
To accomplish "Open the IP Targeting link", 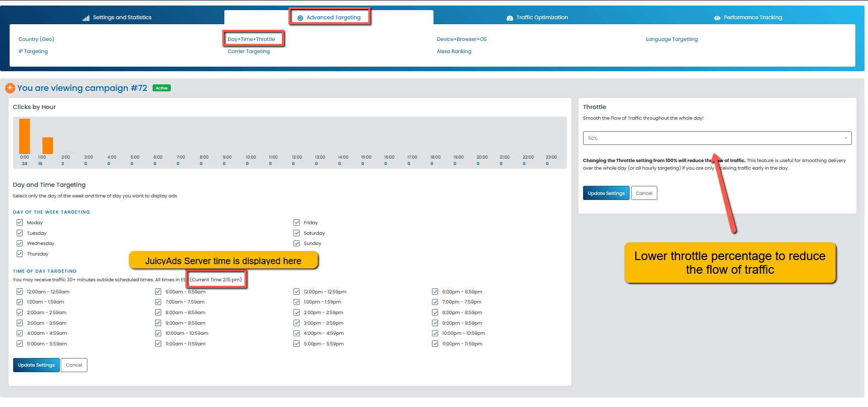I will [33, 52].
